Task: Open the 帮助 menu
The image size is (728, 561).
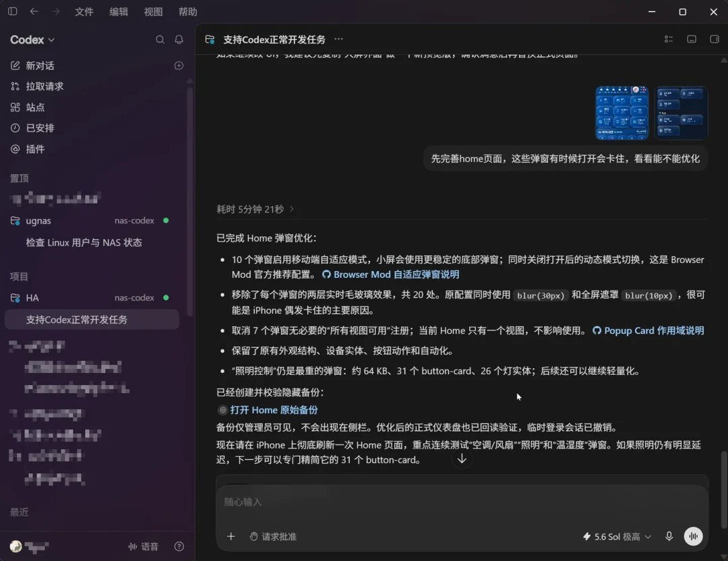Action: pos(187,11)
